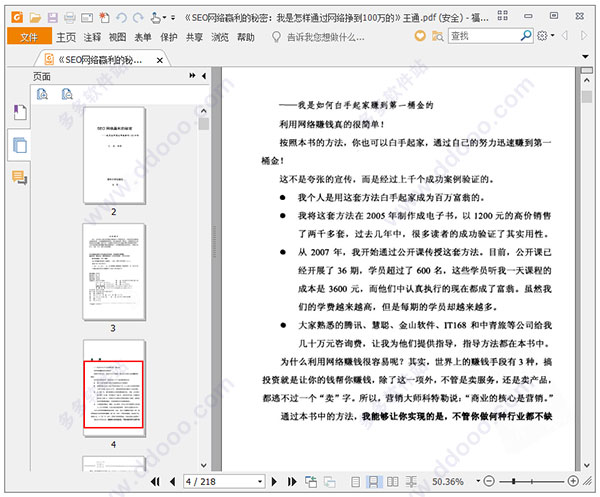Select page 2 thumbnail

point(114,155)
